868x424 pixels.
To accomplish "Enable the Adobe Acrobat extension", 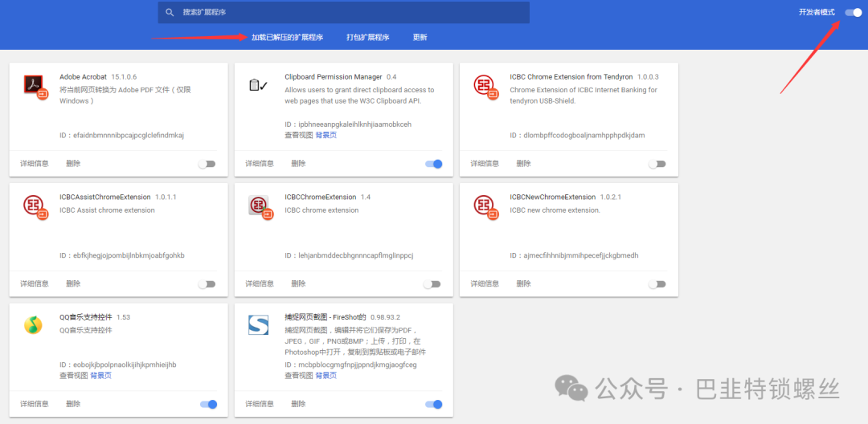I will [207, 164].
